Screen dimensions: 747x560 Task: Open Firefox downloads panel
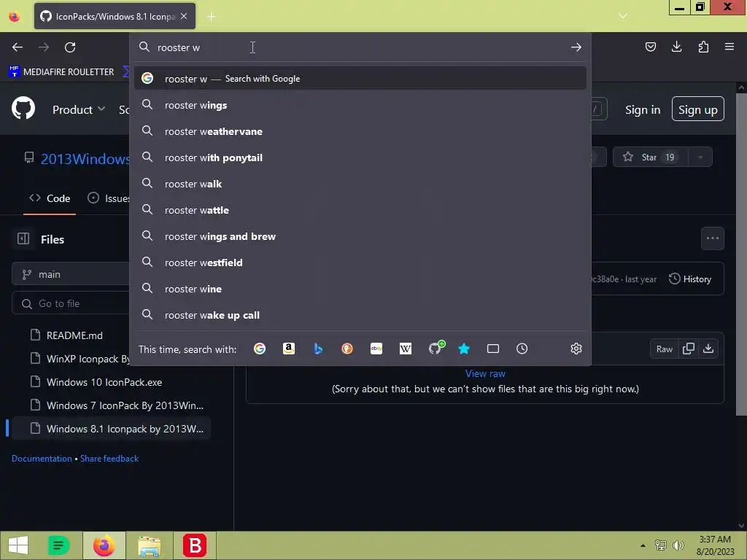pos(676,47)
